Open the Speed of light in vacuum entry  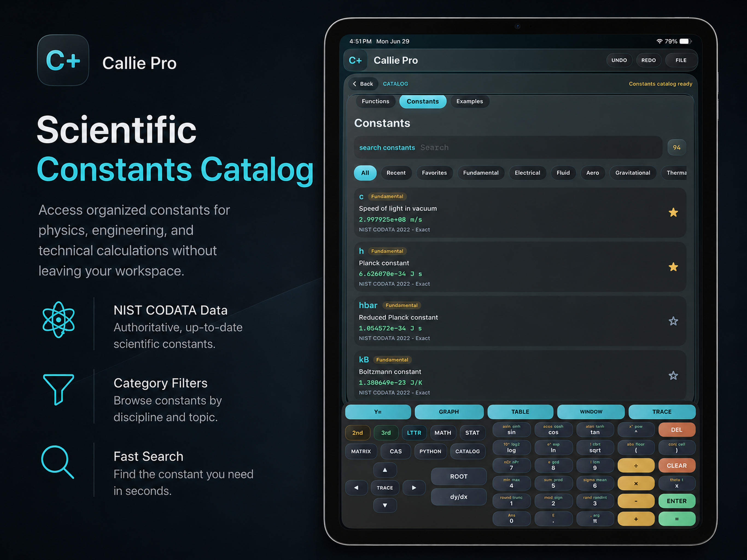[x=520, y=213]
